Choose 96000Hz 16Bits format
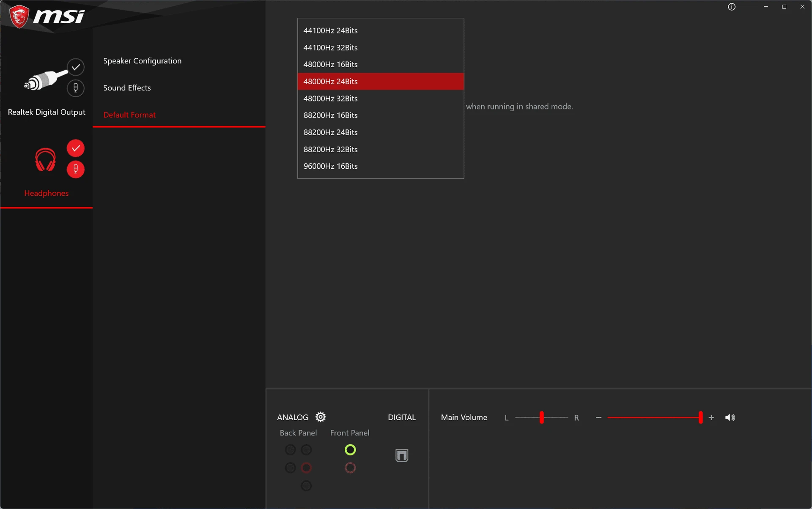Viewport: 812px width, 509px height. 381,166
